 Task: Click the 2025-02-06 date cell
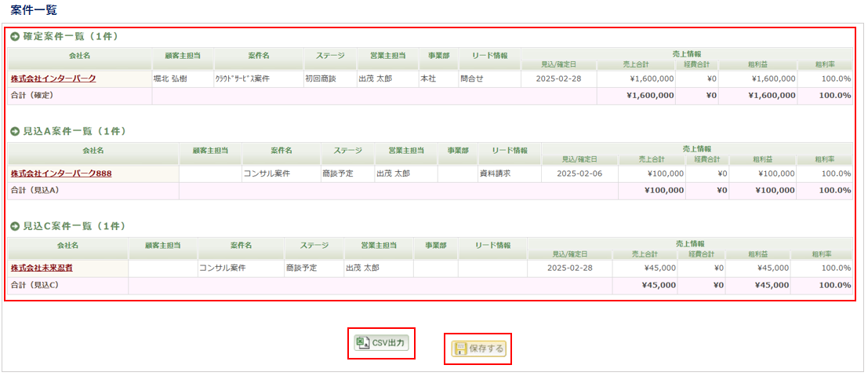(579, 173)
